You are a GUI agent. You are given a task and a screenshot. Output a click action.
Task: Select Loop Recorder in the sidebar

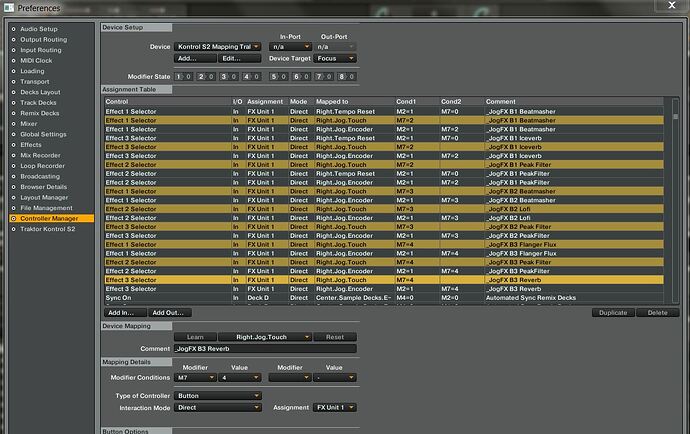41,165
